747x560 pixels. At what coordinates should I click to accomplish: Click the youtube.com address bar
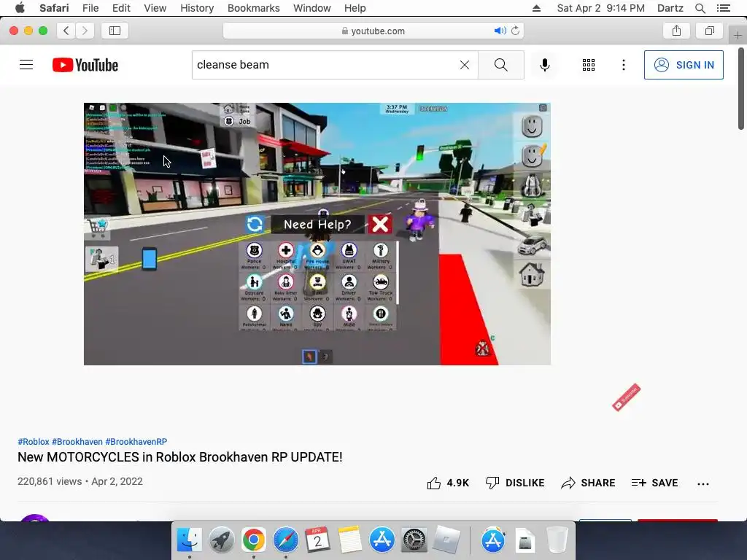[373, 31]
